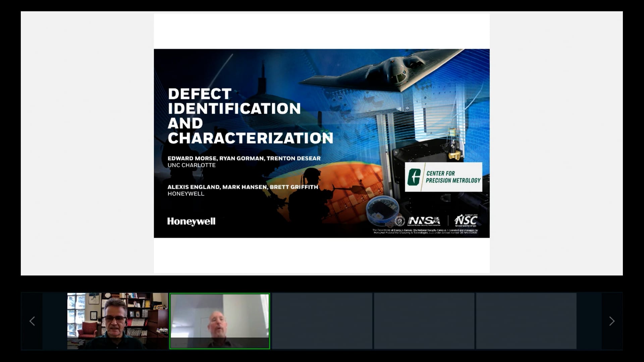Show next participants with right chevron
644x362 pixels.
[x=612, y=321]
